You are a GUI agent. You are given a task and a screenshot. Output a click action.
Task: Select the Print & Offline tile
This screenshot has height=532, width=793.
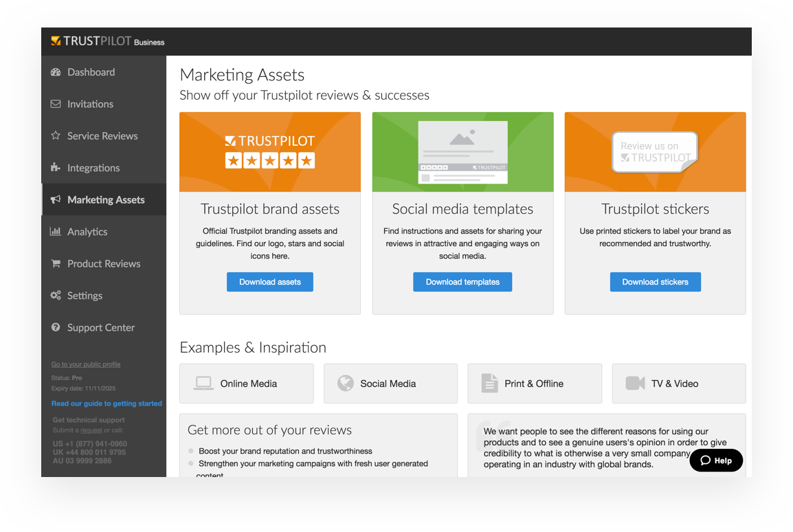click(x=535, y=384)
